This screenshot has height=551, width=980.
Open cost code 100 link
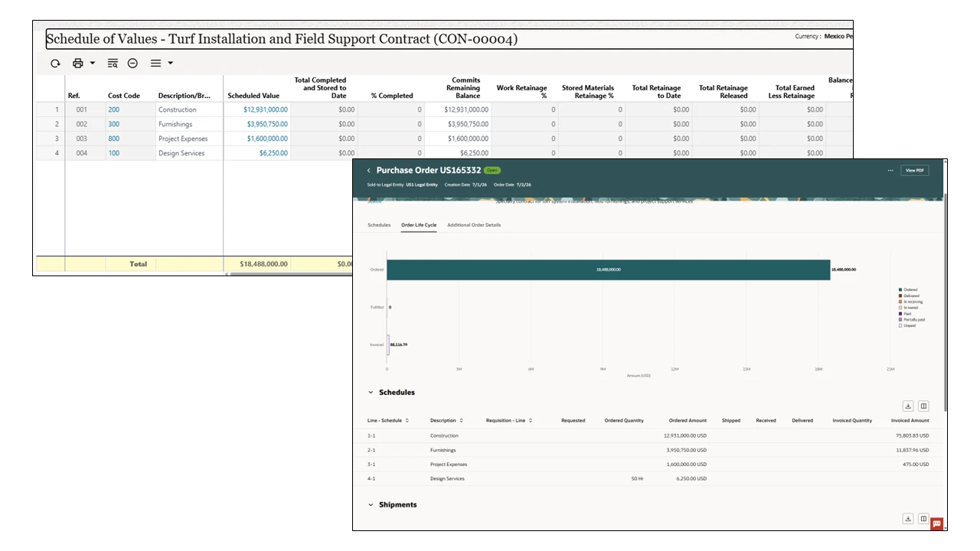[x=113, y=153]
